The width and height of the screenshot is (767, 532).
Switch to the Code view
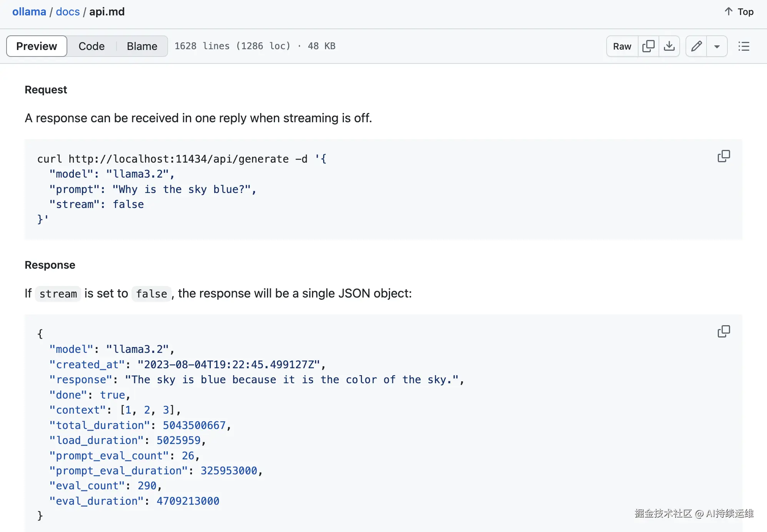[92, 46]
